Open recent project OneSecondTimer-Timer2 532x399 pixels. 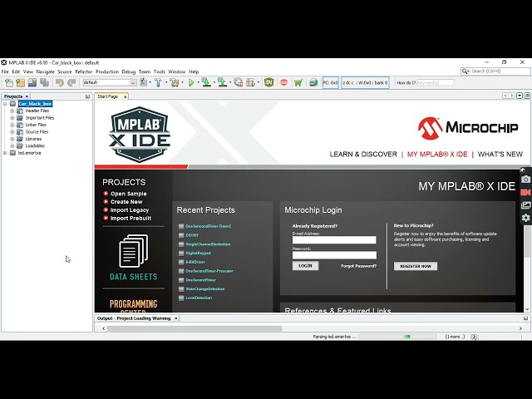(x=209, y=226)
